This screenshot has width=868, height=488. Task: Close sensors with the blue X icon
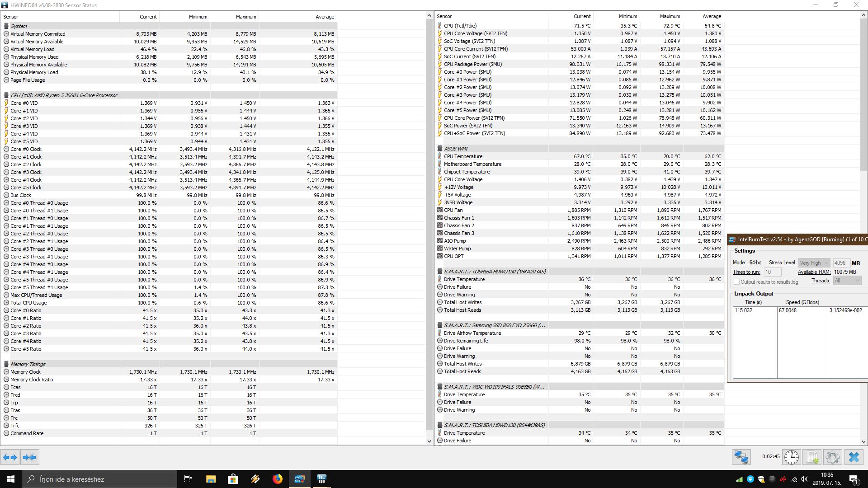click(x=854, y=457)
